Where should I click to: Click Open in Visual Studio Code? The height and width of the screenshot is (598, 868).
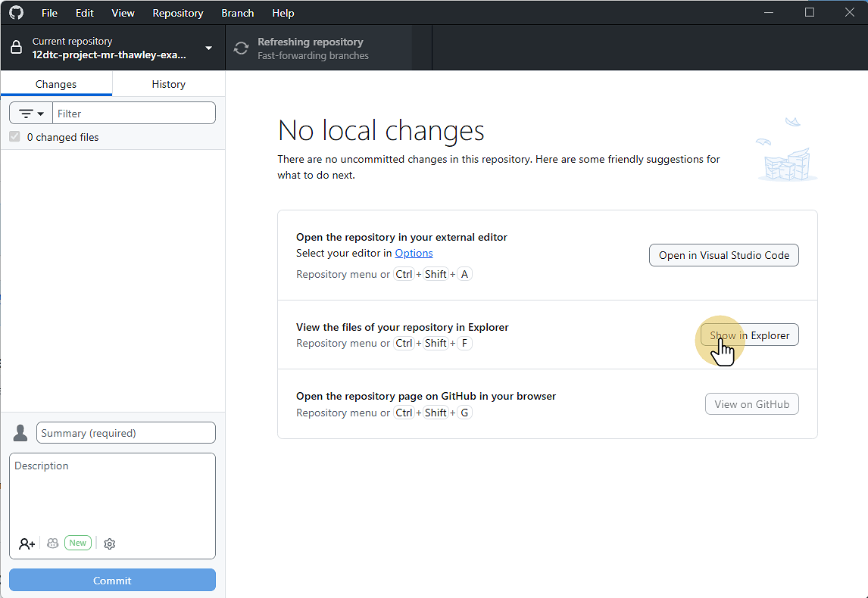[723, 255]
